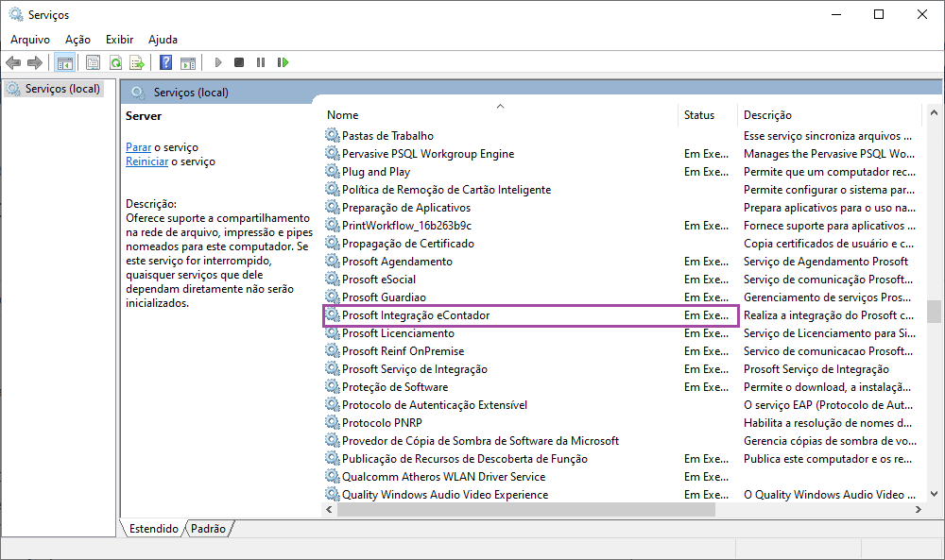Select Pervasive PSQL Workgroup Engine service

(428, 154)
